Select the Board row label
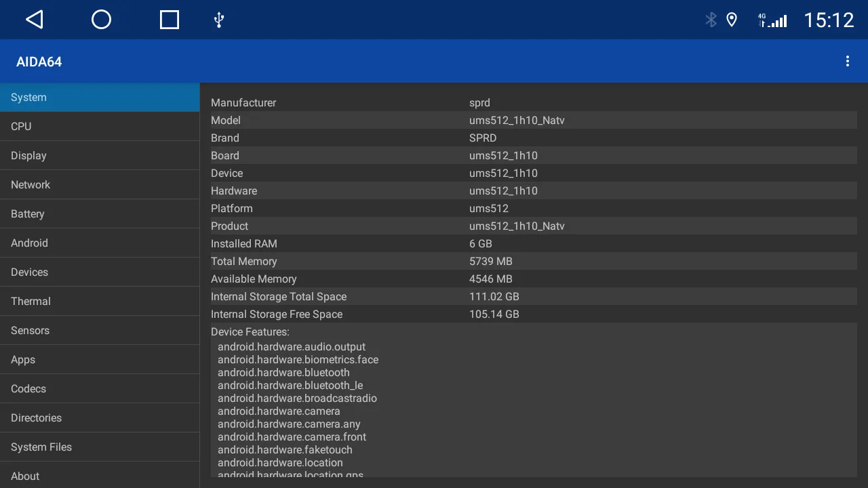Image resolution: width=868 pixels, height=488 pixels. click(x=225, y=156)
